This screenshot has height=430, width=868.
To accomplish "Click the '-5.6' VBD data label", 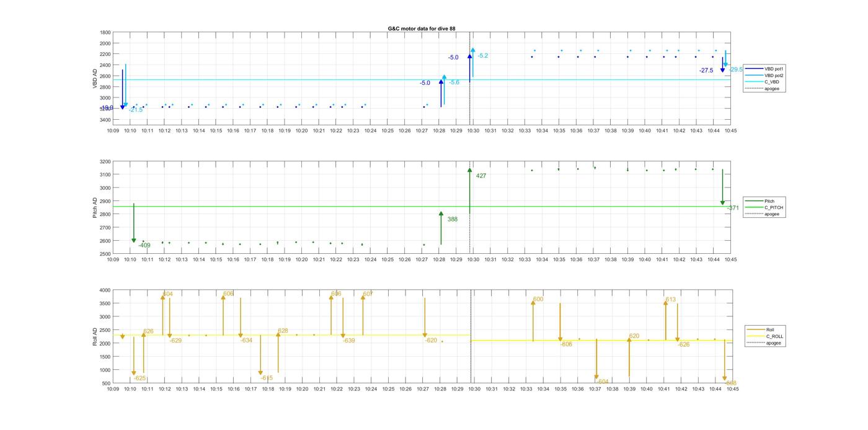I will point(454,82).
